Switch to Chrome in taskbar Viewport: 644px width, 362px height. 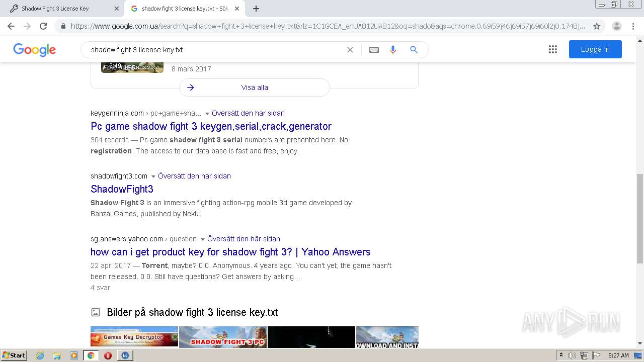click(x=91, y=355)
